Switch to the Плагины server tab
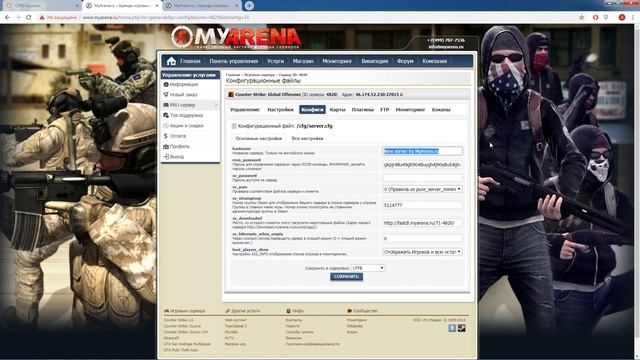Image resolution: width=640 pixels, height=360 pixels. [x=362, y=110]
